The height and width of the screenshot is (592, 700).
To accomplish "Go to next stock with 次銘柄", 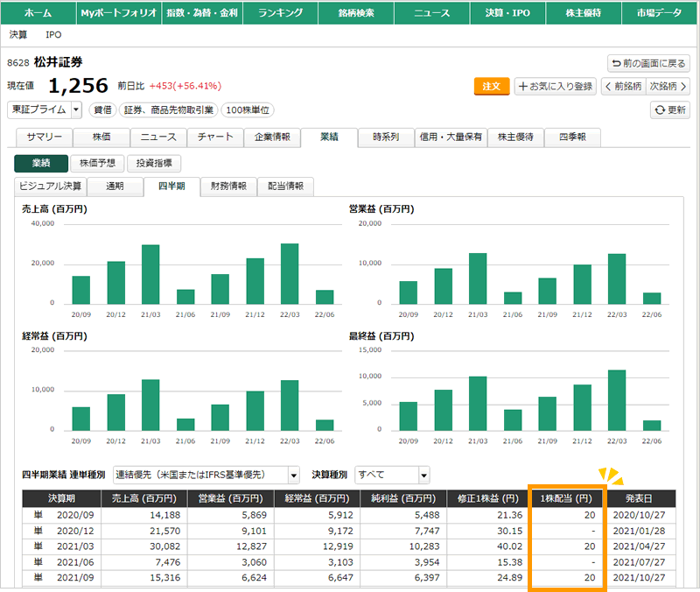I will (668, 86).
